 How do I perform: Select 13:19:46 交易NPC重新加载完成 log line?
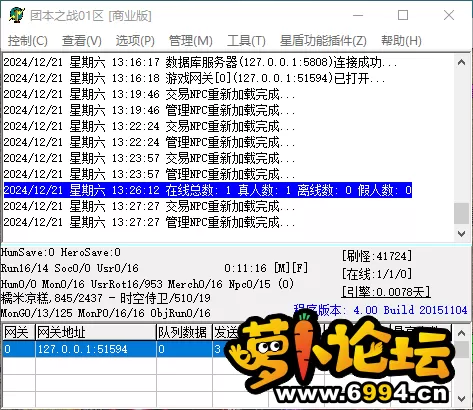[149, 94]
